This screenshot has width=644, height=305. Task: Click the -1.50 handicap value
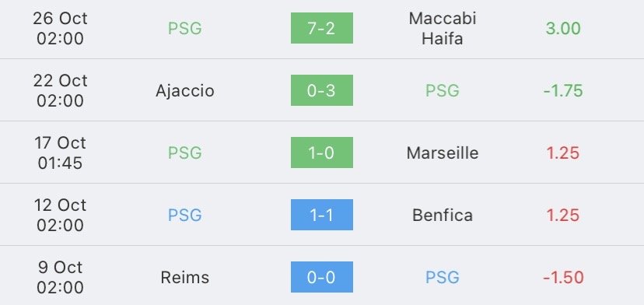(563, 278)
